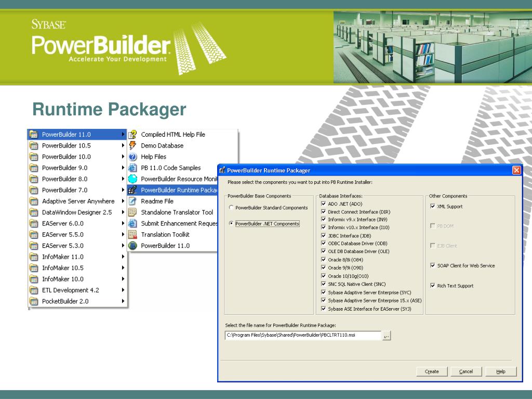Select PowerBuilder .NET Components radio button
Viewport: 532px width, 399px height.
(231, 223)
